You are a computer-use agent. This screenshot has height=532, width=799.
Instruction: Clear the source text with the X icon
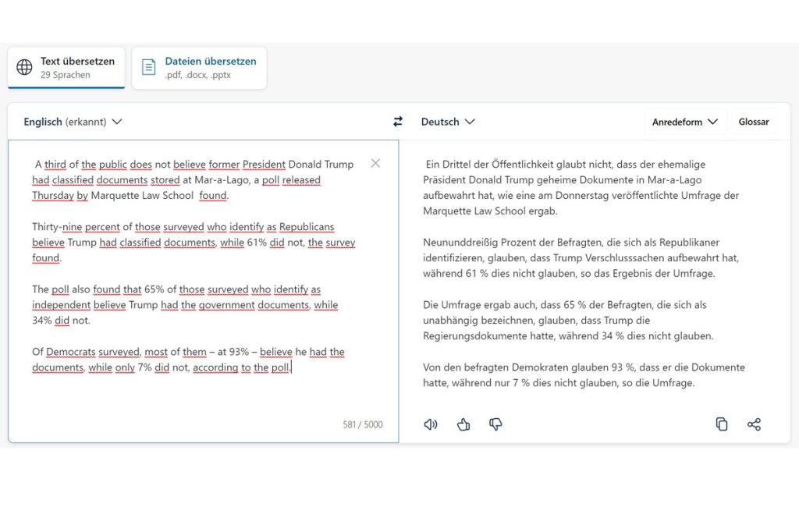(375, 163)
